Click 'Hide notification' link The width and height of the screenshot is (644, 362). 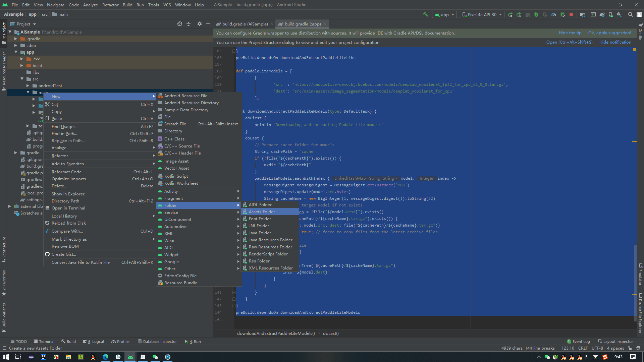615,42
